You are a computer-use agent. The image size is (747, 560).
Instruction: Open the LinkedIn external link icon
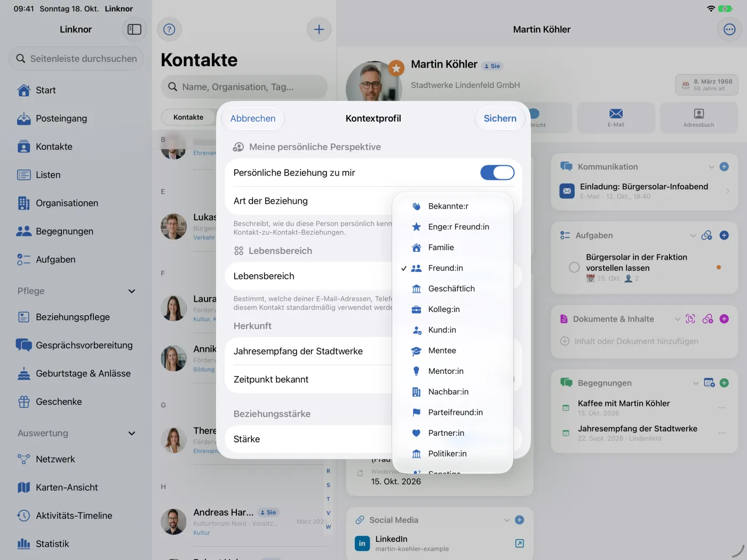pyautogui.click(x=520, y=543)
